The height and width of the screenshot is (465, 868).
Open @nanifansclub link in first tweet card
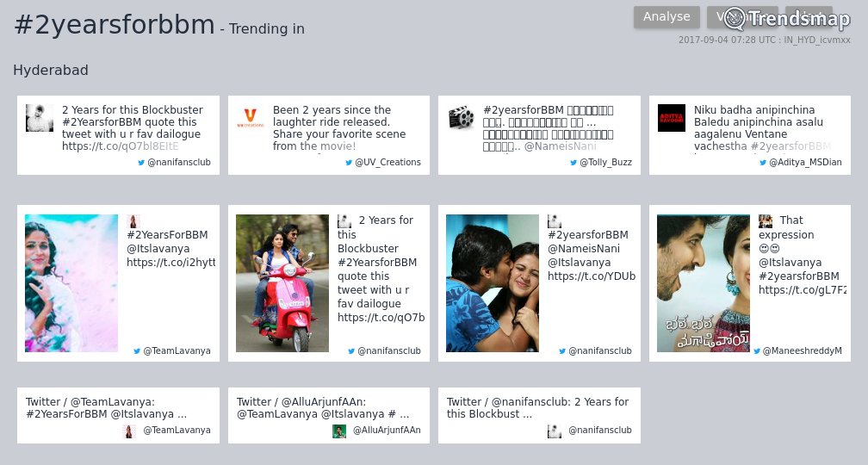(x=179, y=163)
